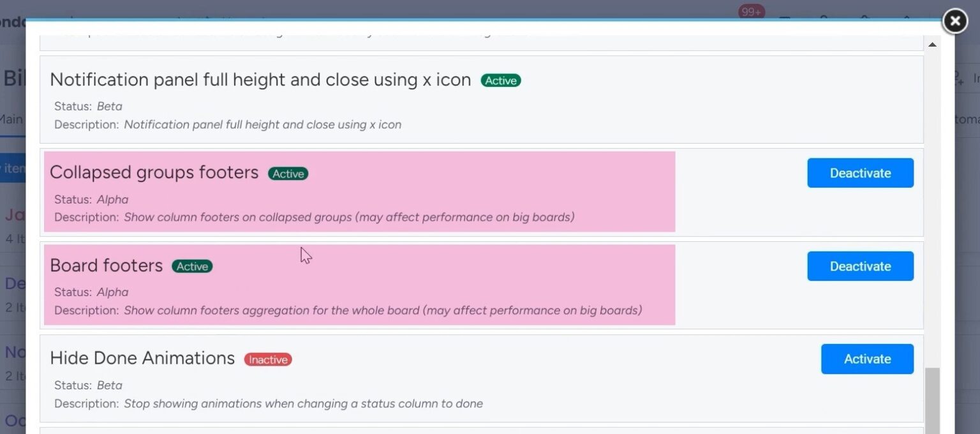Deactivate the Collapsed groups footers feature
This screenshot has width=980, height=434.
pyautogui.click(x=860, y=173)
